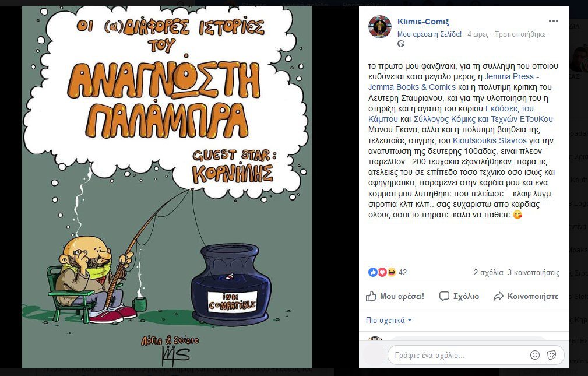Click the red heart reaction icon

click(382, 272)
